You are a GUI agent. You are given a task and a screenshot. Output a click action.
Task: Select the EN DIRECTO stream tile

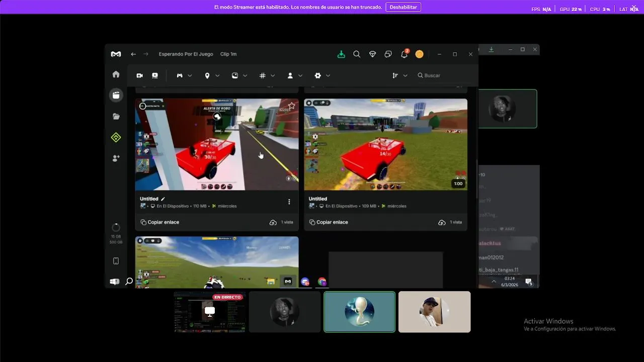click(x=210, y=312)
